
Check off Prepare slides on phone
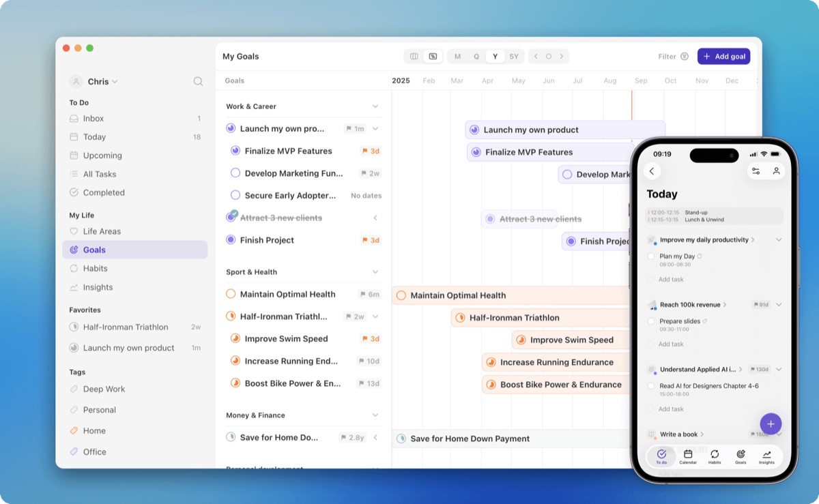pos(651,321)
